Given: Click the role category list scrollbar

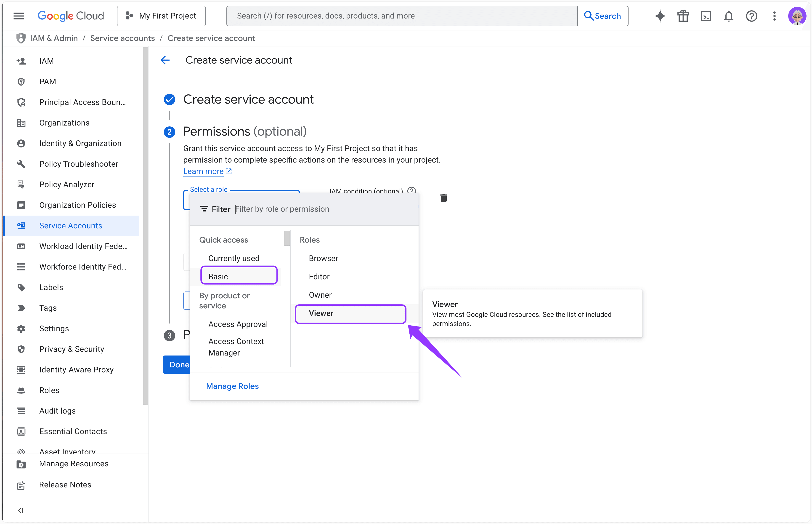Looking at the screenshot, I should [x=287, y=238].
